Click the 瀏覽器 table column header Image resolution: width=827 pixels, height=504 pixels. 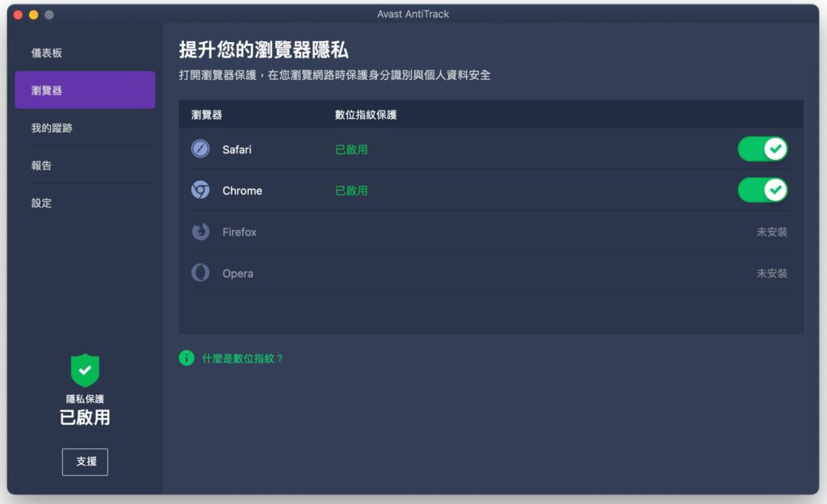pos(207,115)
